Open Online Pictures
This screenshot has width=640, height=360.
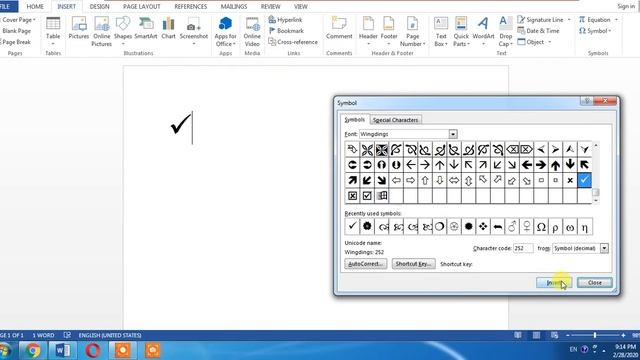(x=101, y=31)
